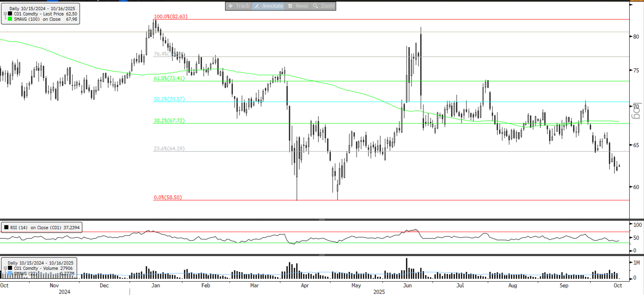
Task: Click the 0.0%(58.50) Fibonacci label
Action: [168, 197]
